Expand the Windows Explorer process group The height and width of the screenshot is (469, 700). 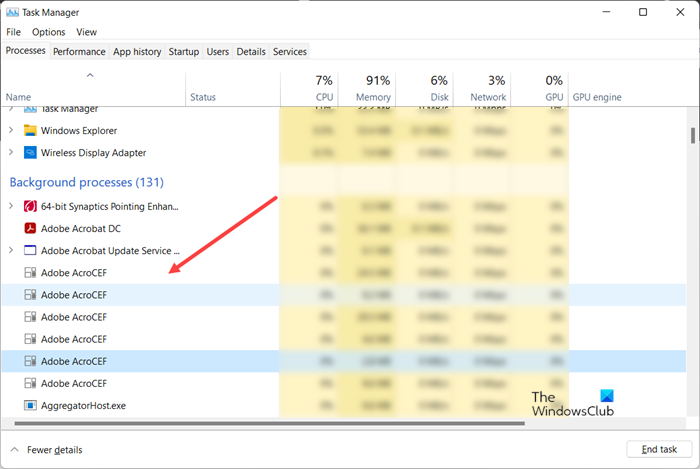coord(11,130)
